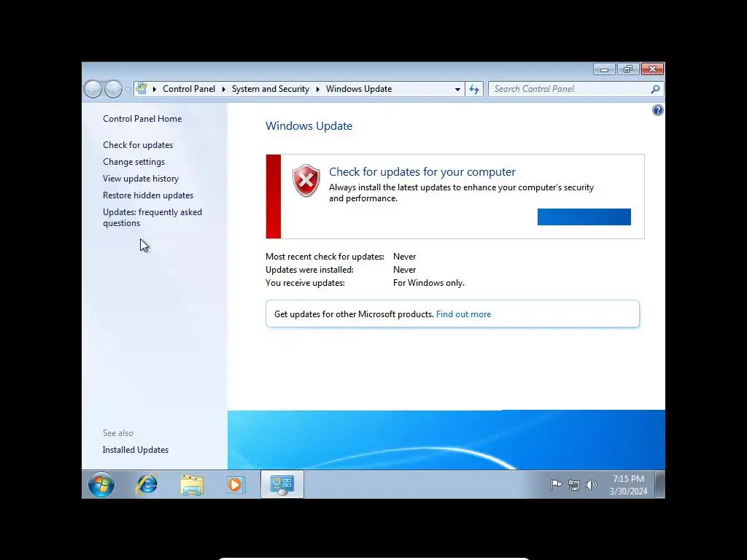Click the Windows Update page heading
Image resolution: width=747 pixels, height=560 pixels.
pyautogui.click(x=309, y=125)
